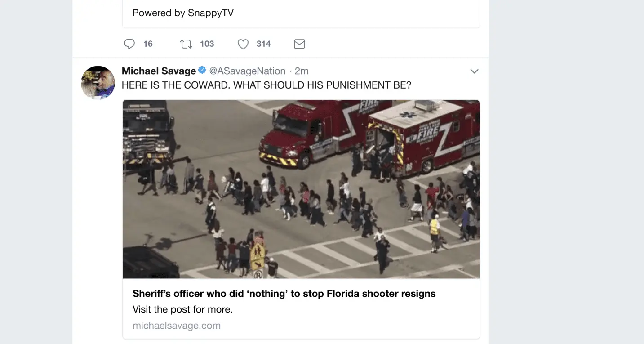The height and width of the screenshot is (344, 644).
Task: Like the tweet with the heart icon
Action: click(x=243, y=44)
